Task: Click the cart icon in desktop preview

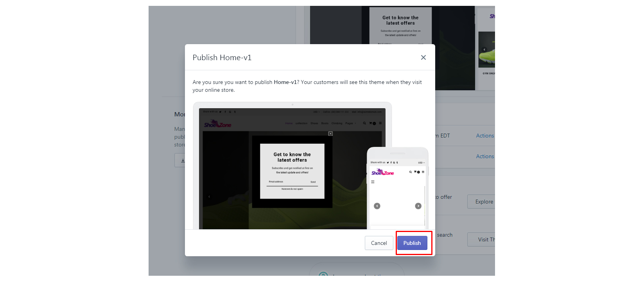Action: pos(371,123)
